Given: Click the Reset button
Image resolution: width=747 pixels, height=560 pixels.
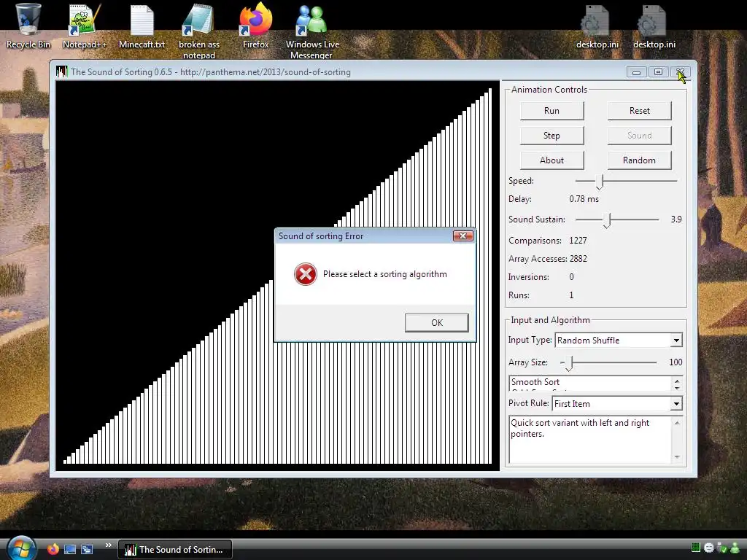Looking at the screenshot, I should (x=639, y=111).
